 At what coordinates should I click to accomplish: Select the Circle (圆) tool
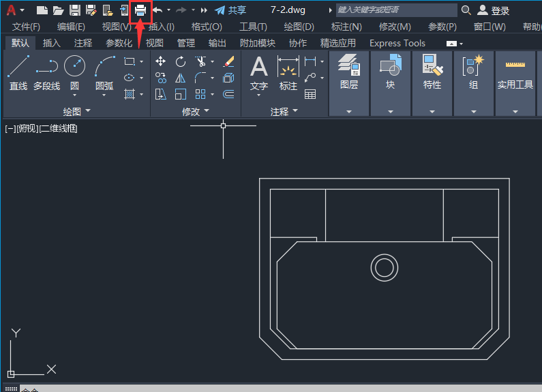click(74, 72)
